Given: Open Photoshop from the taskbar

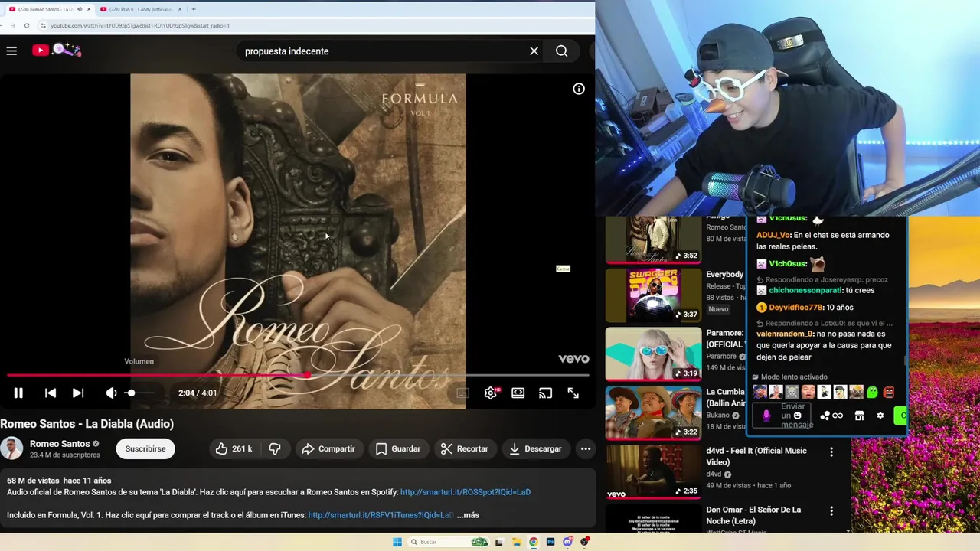Looking at the screenshot, I should (x=550, y=542).
